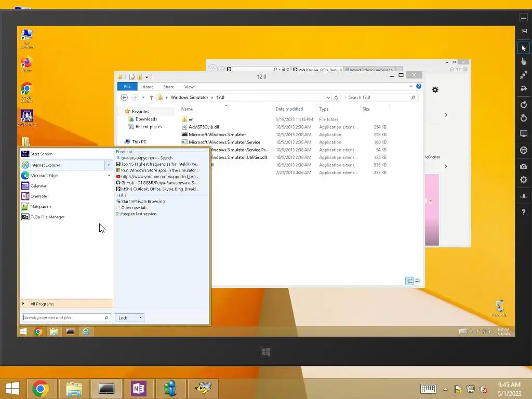Screen dimensions: 532x399
Task: Click the gear icon in the Internet Explorer page
Action: [435, 90]
